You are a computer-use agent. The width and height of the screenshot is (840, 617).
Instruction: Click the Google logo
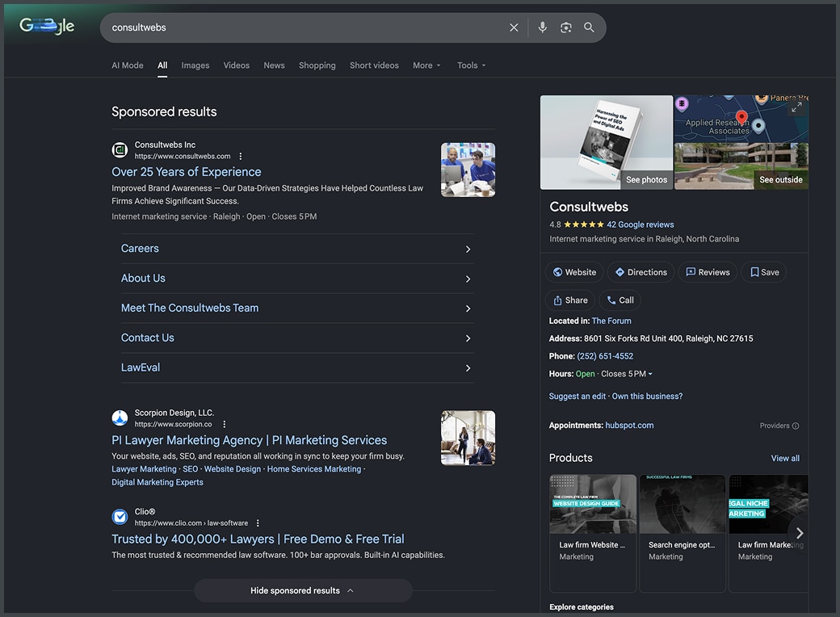[47, 25]
